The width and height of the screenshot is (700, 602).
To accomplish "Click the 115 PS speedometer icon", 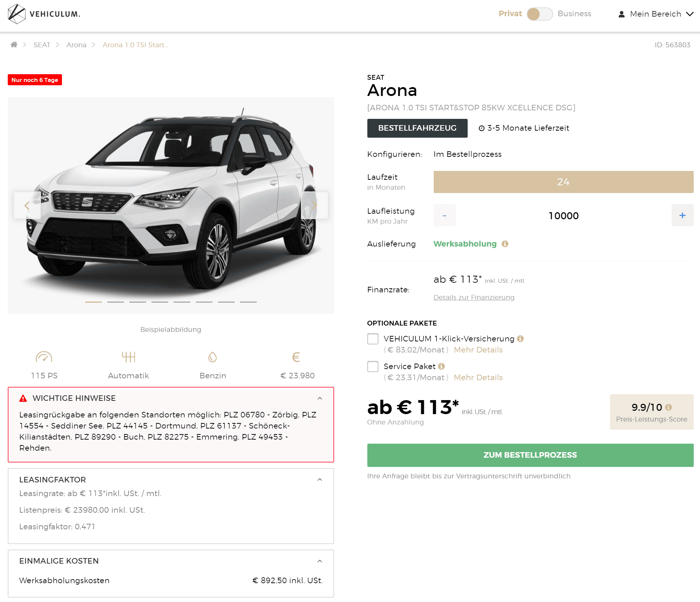I will pyautogui.click(x=44, y=357).
